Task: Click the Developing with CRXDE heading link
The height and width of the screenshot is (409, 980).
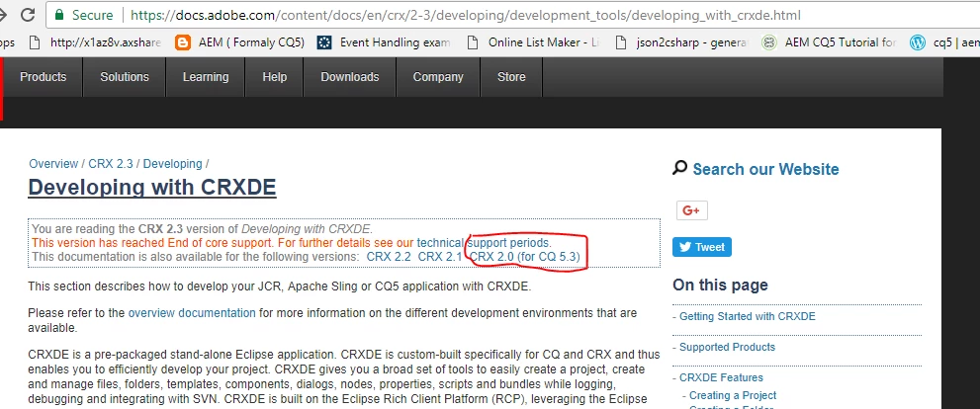Action: (x=152, y=188)
